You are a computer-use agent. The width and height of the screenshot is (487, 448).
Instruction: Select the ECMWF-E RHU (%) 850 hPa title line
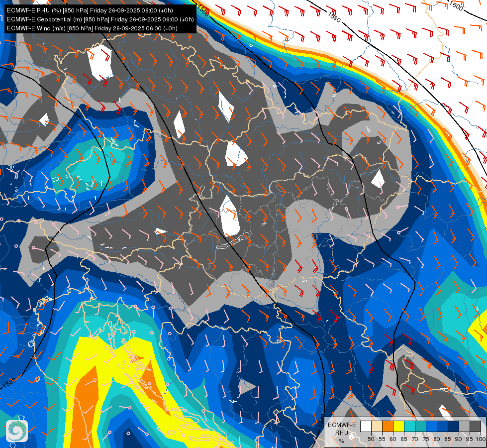coord(90,10)
